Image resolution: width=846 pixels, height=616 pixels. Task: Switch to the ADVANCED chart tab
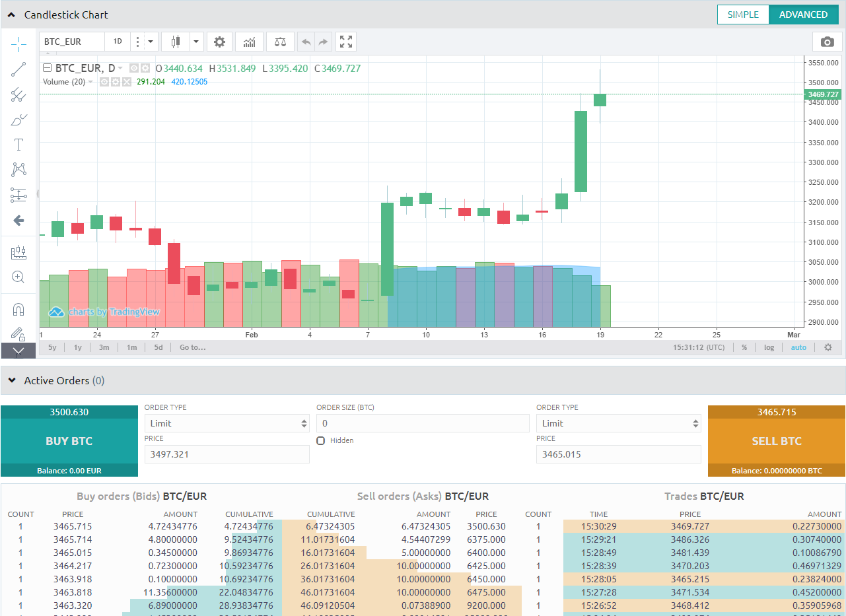coord(803,15)
